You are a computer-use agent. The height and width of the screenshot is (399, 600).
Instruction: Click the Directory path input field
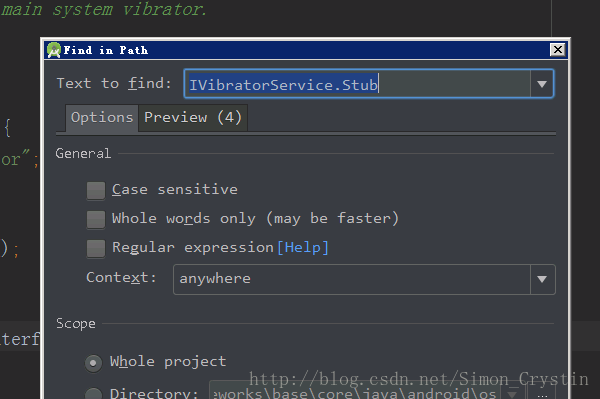point(356,393)
